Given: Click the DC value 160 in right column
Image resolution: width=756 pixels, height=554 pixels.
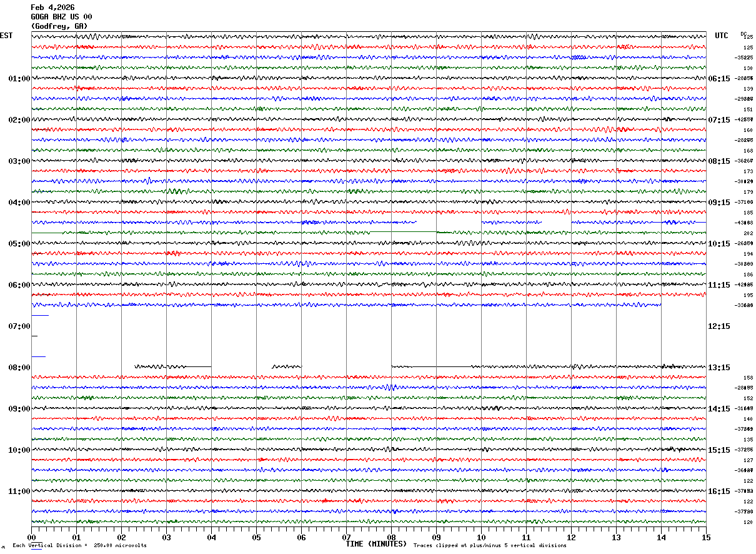Looking at the screenshot, I should [x=748, y=130].
